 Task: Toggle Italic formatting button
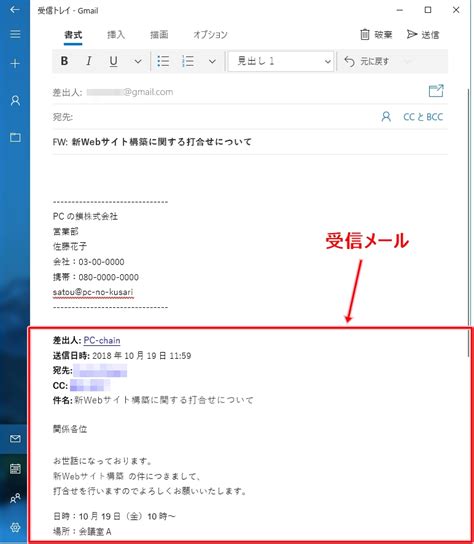click(x=89, y=61)
